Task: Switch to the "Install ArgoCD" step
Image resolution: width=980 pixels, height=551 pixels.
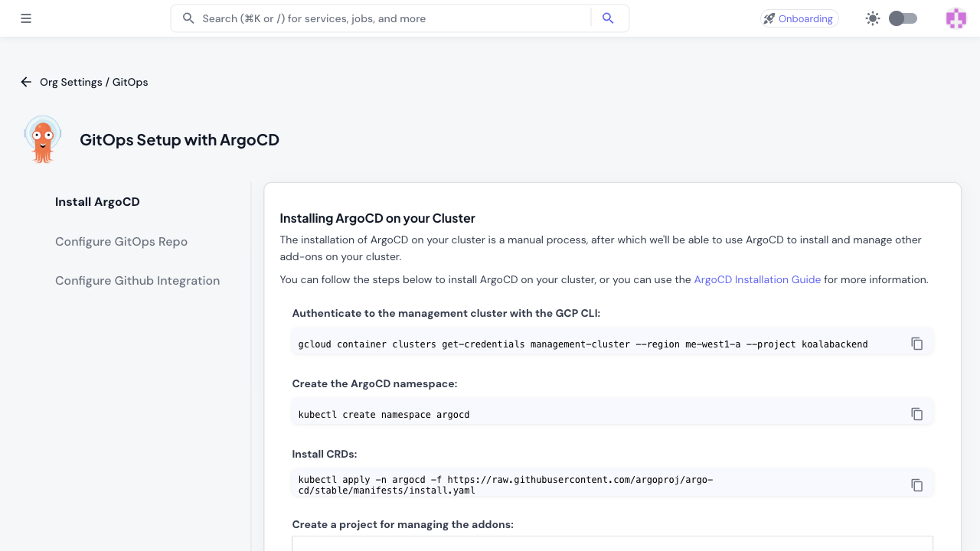Action: click(96, 201)
